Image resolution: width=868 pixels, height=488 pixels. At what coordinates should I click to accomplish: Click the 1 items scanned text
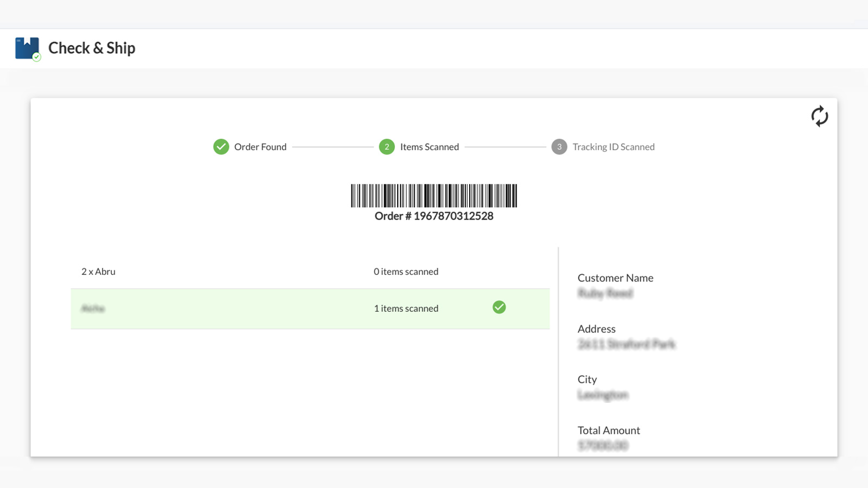tap(406, 309)
